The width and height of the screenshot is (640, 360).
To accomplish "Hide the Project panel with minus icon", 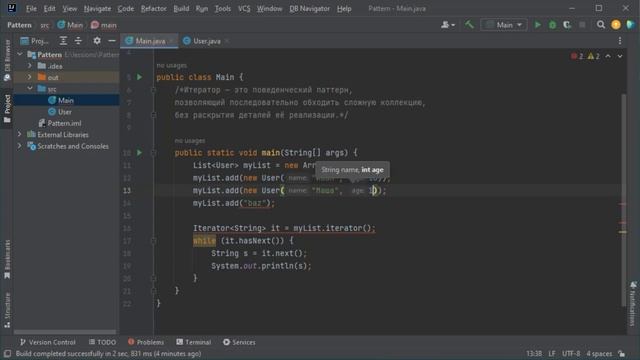I will coord(111,41).
